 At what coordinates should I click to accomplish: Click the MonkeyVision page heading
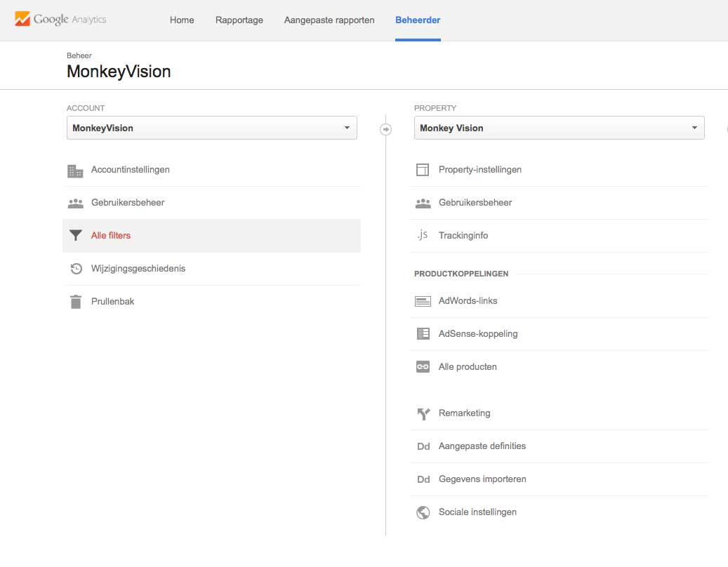[x=119, y=72]
